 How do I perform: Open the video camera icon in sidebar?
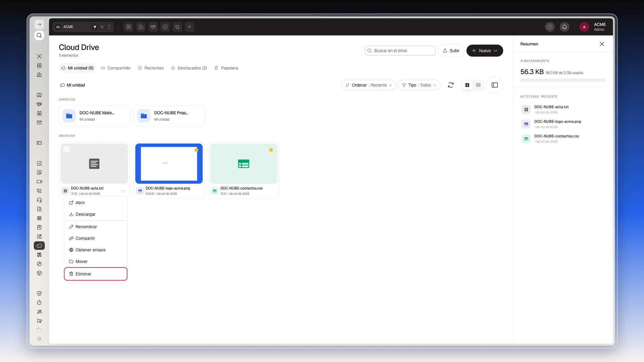(x=39, y=182)
